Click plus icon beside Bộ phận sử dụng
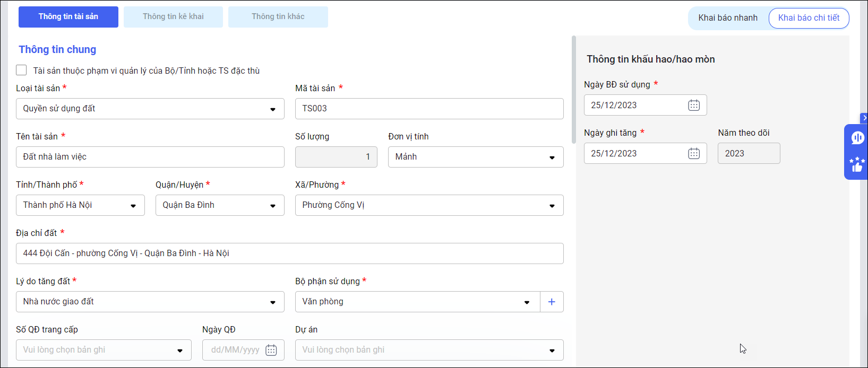The image size is (868, 368). click(x=552, y=302)
